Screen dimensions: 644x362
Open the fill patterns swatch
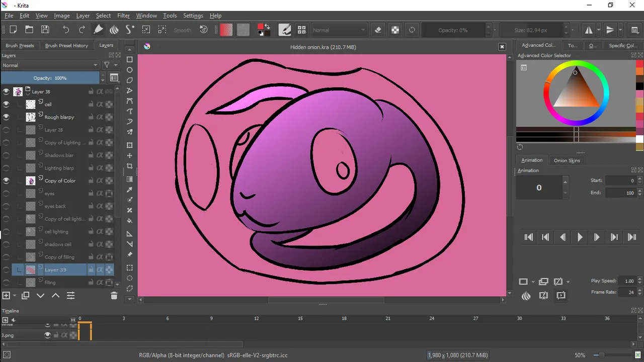243,30
